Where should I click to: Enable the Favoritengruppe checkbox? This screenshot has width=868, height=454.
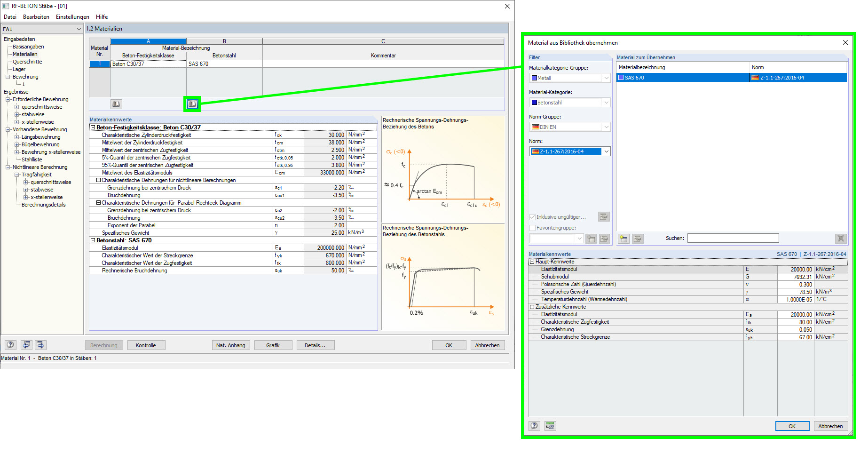[532, 228]
